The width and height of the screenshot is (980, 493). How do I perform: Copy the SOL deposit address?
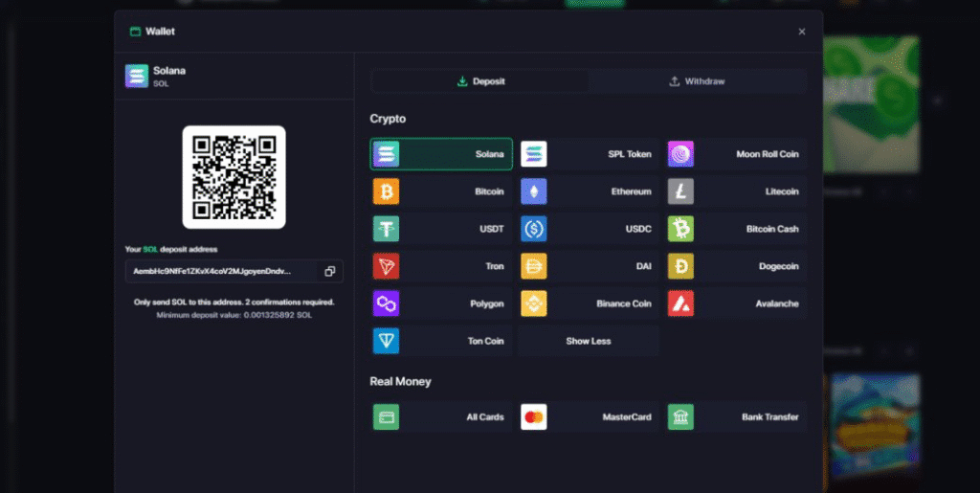(x=329, y=271)
